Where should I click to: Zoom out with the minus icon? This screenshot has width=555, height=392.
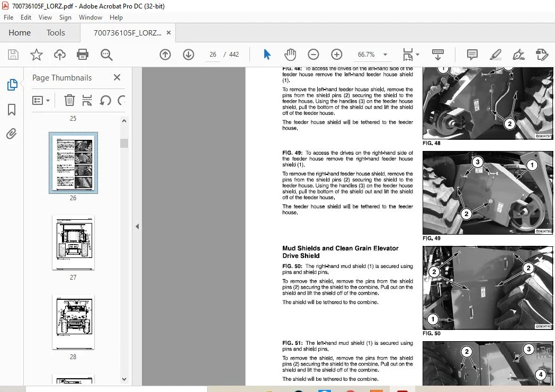[x=314, y=55]
